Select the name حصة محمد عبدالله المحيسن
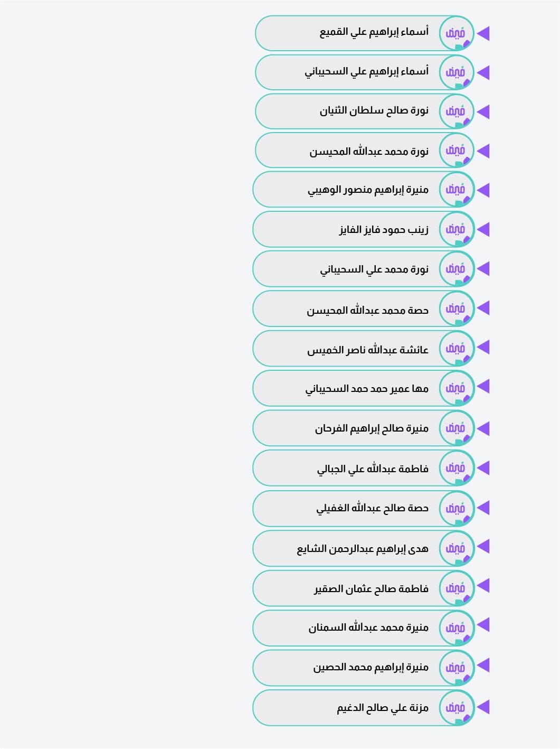560x749 pixels. (x=368, y=310)
